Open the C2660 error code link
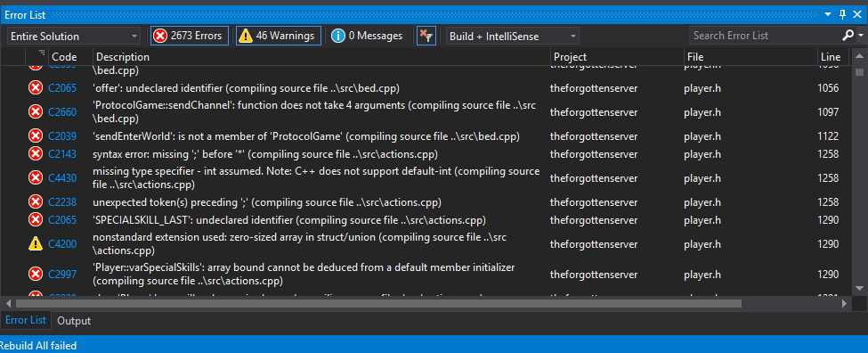This screenshot has width=868, height=353. point(62,112)
